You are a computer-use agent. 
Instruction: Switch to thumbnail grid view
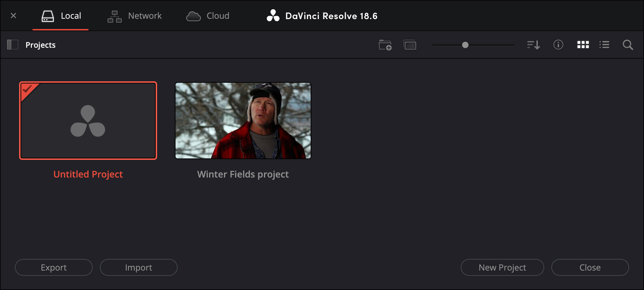point(583,45)
